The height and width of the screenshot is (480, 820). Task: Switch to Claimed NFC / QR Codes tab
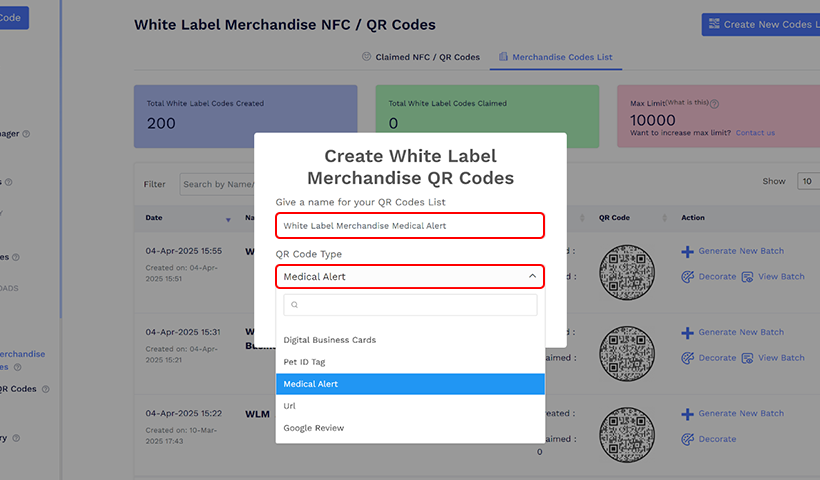421,57
